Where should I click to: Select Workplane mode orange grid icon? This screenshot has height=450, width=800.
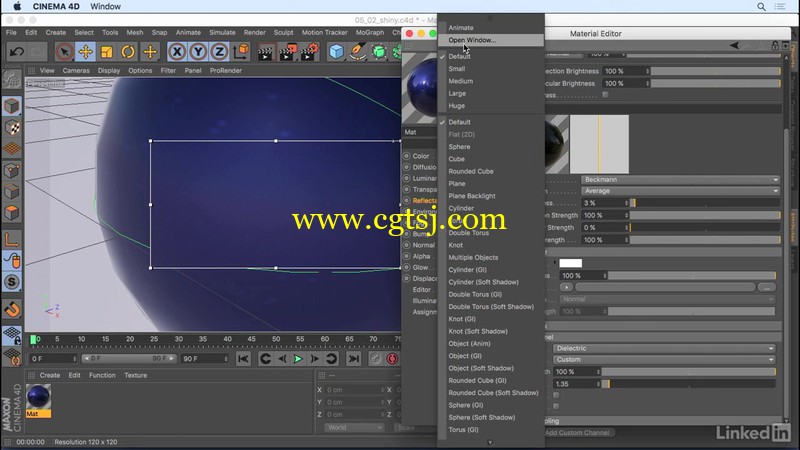point(12,149)
